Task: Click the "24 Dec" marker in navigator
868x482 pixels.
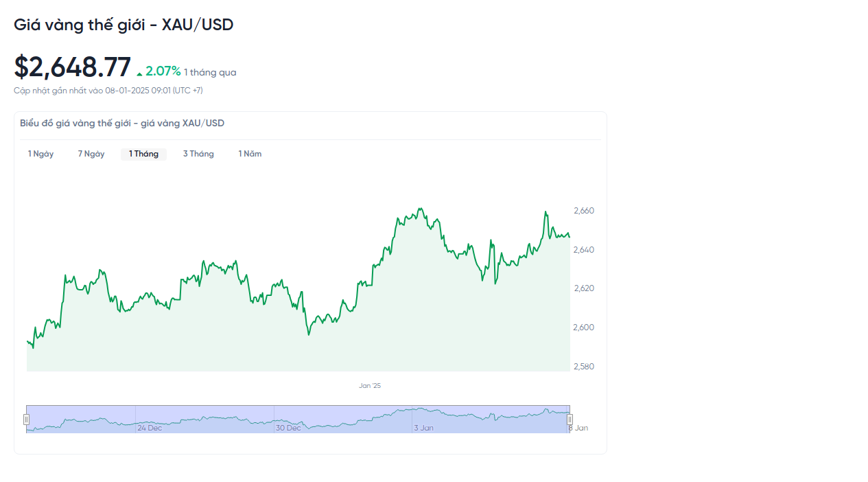Action: tap(150, 428)
